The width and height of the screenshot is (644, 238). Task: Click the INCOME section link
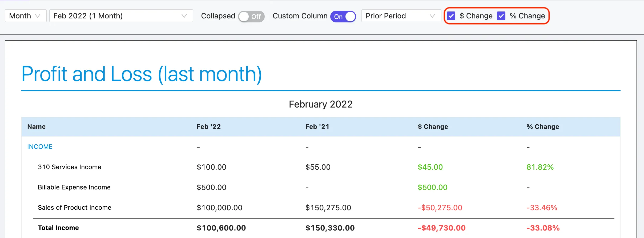pyautogui.click(x=40, y=146)
